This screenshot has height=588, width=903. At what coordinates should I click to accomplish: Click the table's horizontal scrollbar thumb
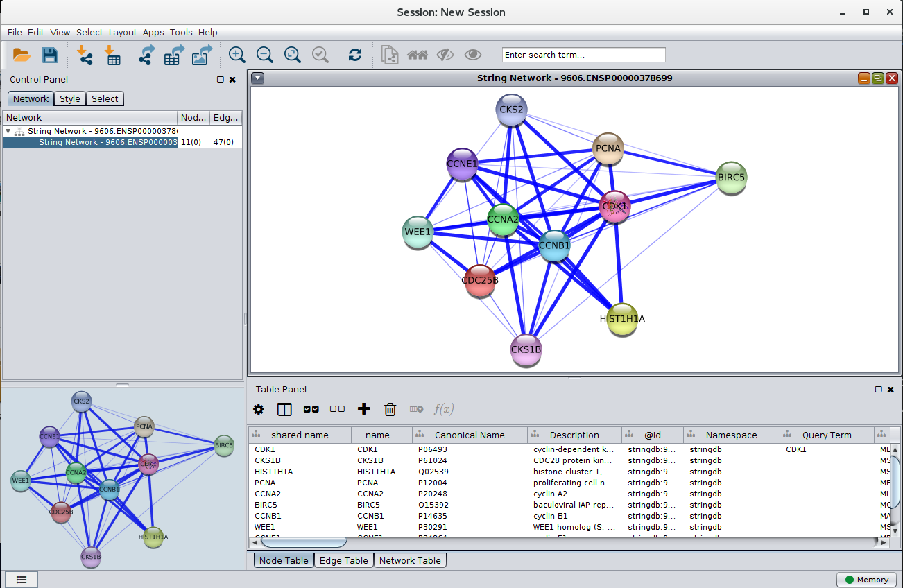coord(313,542)
